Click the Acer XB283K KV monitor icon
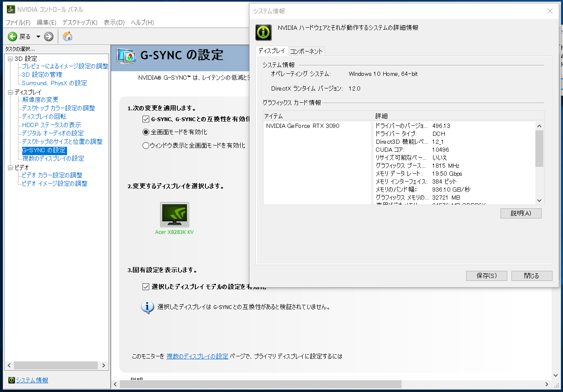Viewport: 563px width, 392px height. 174,215
